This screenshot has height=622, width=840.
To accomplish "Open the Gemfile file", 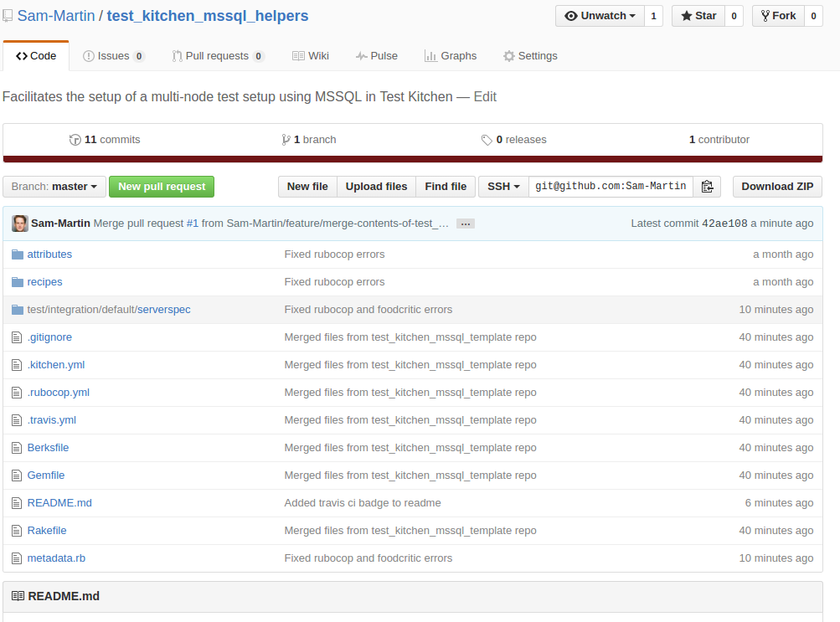I will click(x=46, y=475).
